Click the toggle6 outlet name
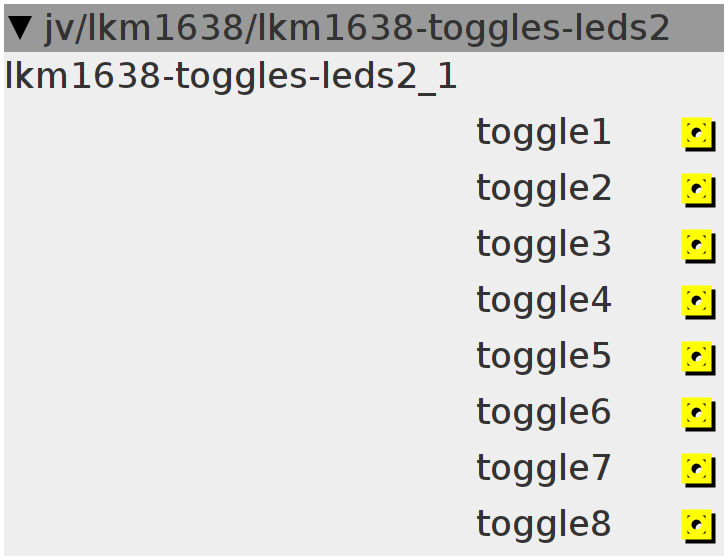The image size is (728, 560). tap(543, 413)
